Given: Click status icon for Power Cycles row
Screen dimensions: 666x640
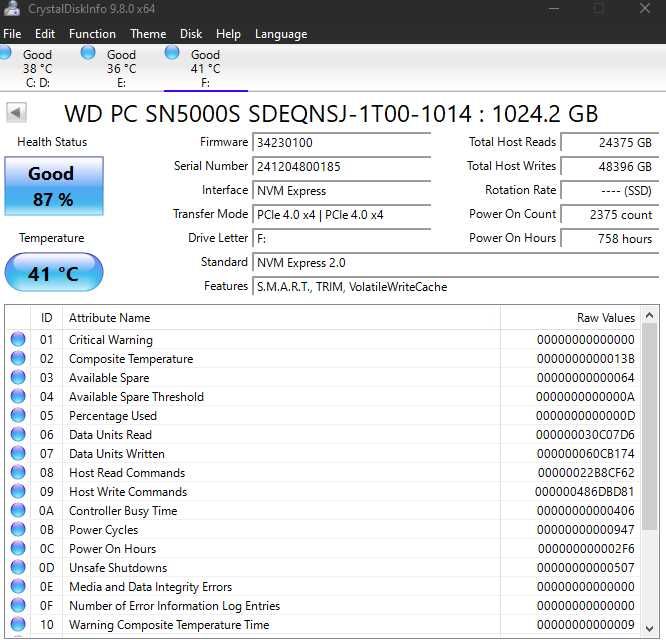Looking at the screenshot, I should point(18,529).
